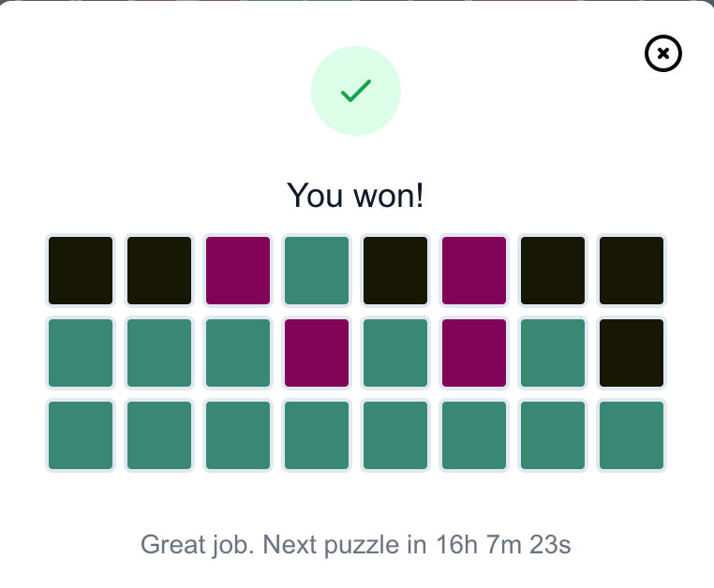Screen dimensions: 714x588
Task: Click first green tile in middle row
Action: point(81,353)
